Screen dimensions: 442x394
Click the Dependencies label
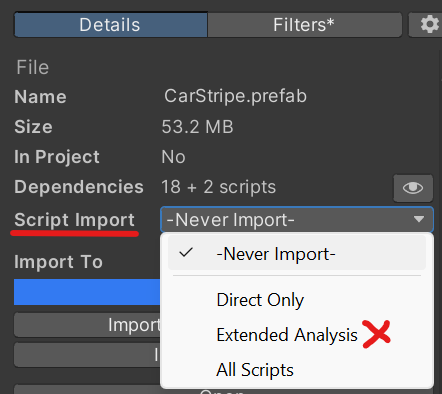click(x=79, y=187)
